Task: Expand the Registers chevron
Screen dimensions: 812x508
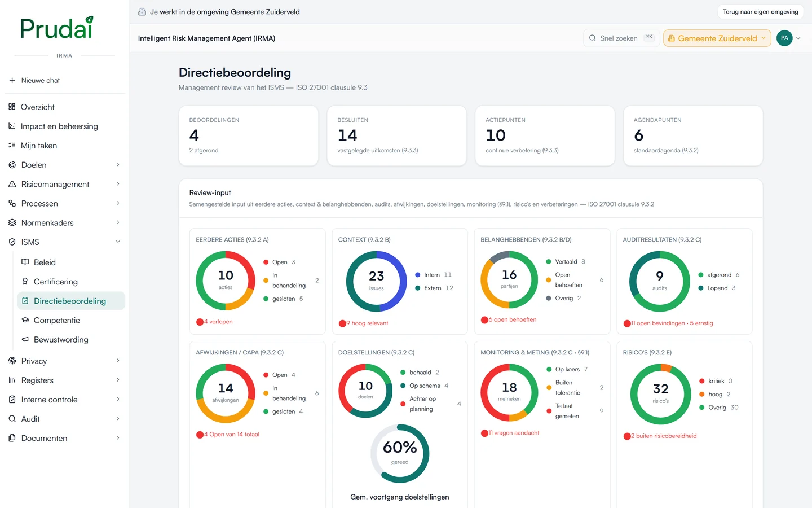Action: tap(118, 380)
